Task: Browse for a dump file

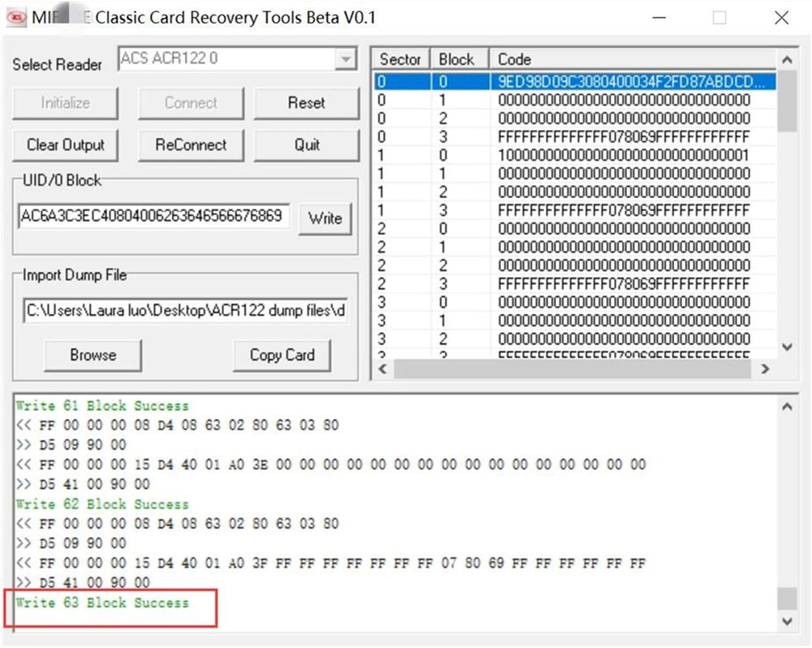Action: coord(93,355)
